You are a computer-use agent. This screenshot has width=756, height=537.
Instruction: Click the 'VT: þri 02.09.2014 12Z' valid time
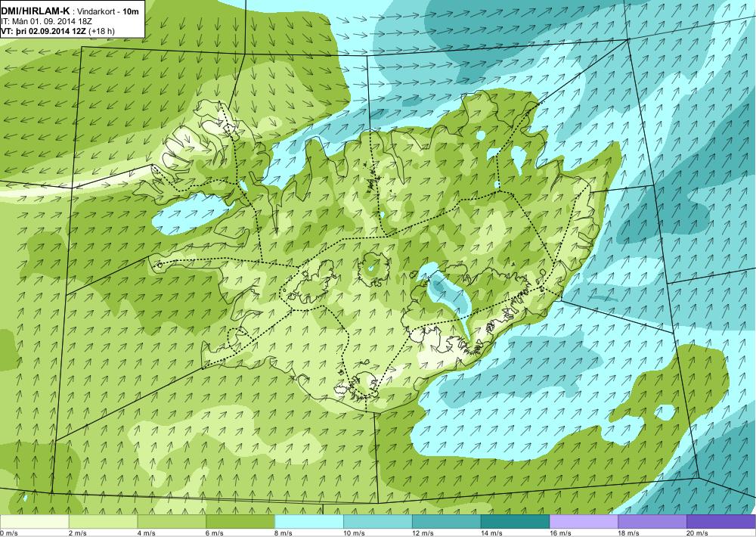43,30
